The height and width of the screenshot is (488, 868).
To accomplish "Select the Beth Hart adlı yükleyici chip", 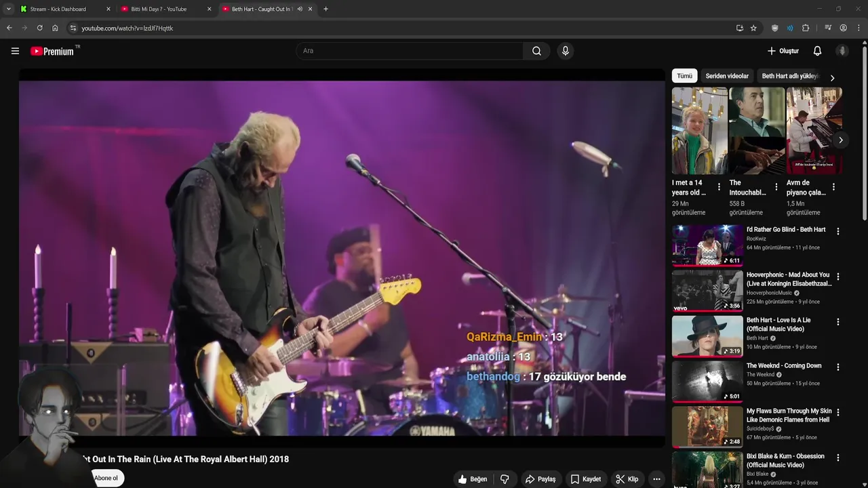I will point(790,76).
